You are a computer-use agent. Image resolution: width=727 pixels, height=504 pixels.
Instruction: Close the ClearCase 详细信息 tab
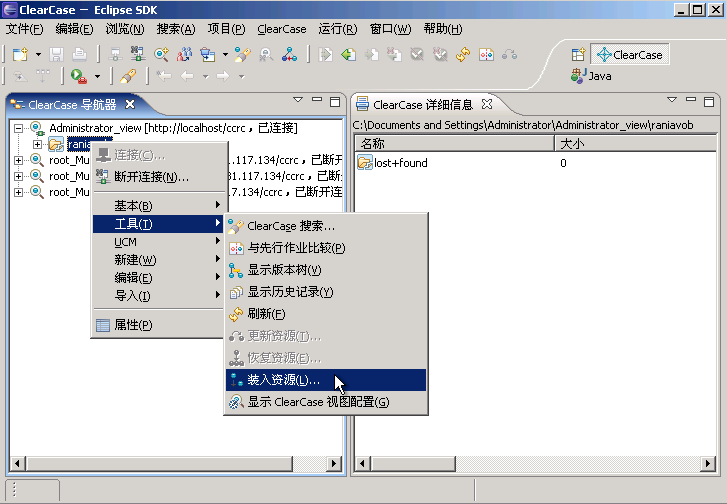487,104
